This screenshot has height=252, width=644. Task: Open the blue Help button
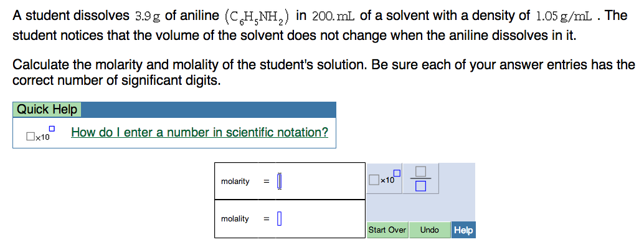(x=463, y=230)
